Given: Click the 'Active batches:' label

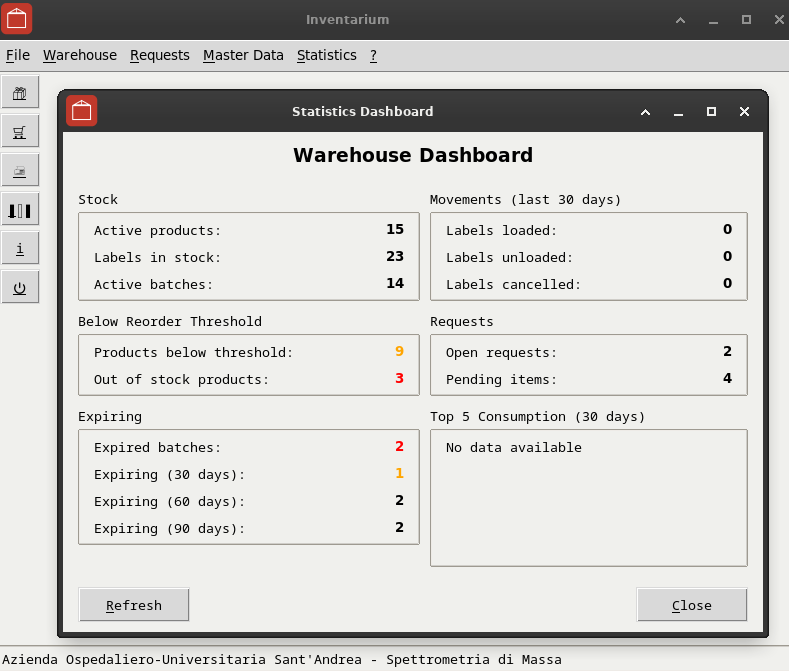Looking at the screenshot, I should click(153, 285).
